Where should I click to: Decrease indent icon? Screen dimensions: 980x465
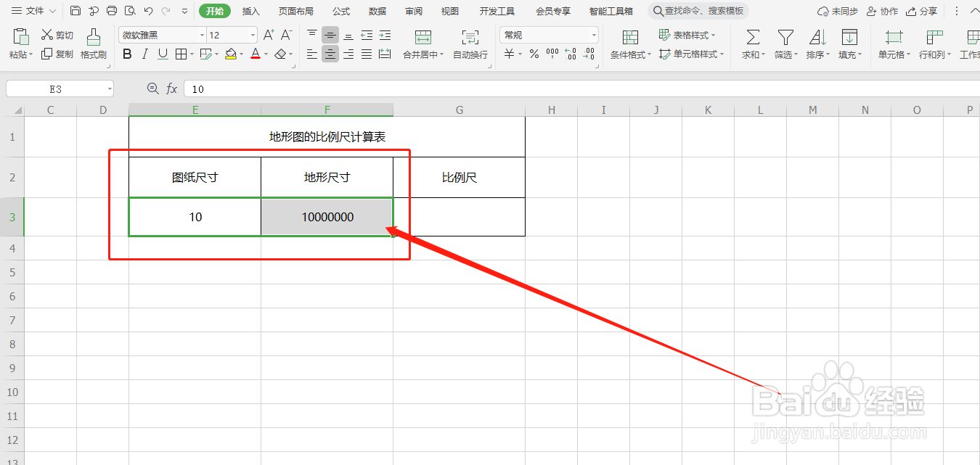tap(367, 35)
